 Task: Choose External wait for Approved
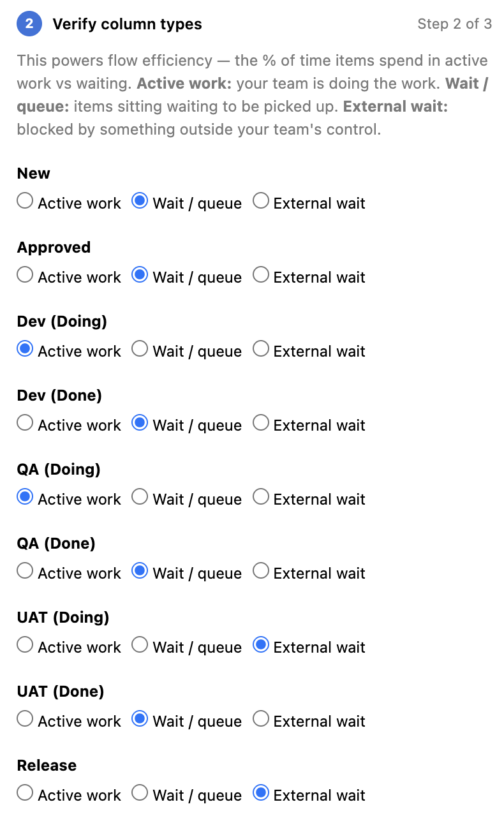261,274
